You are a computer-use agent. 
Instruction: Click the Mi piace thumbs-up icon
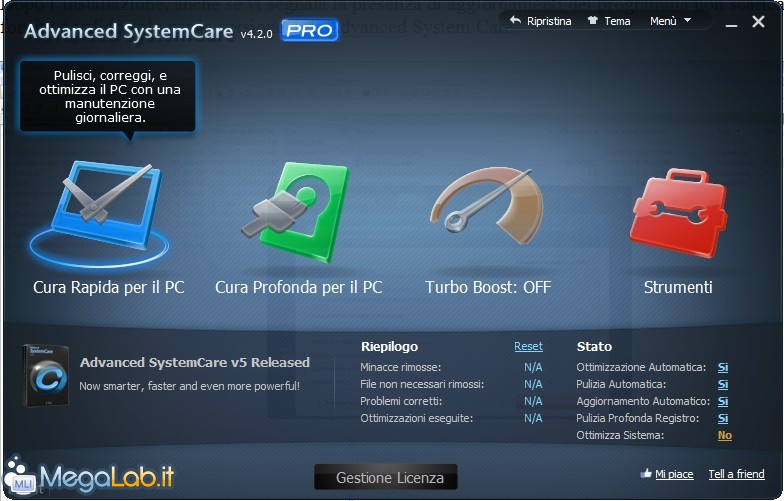coord(646,473)
